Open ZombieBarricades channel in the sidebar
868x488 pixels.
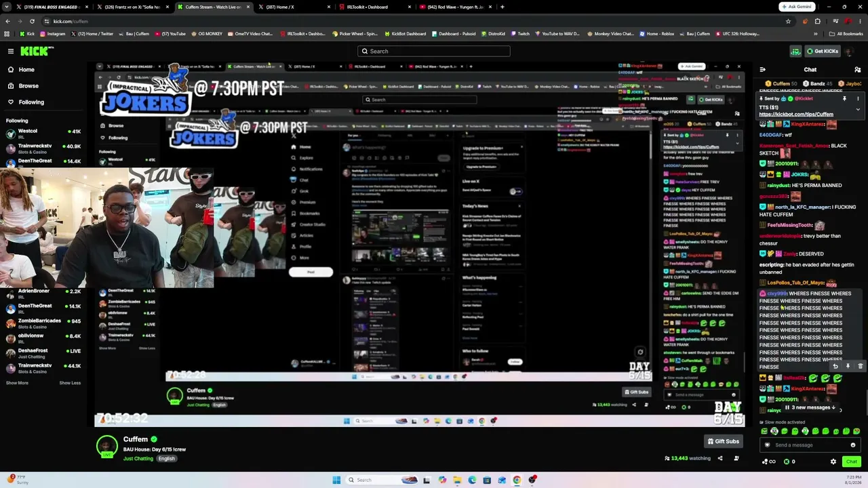coord(43,323)
